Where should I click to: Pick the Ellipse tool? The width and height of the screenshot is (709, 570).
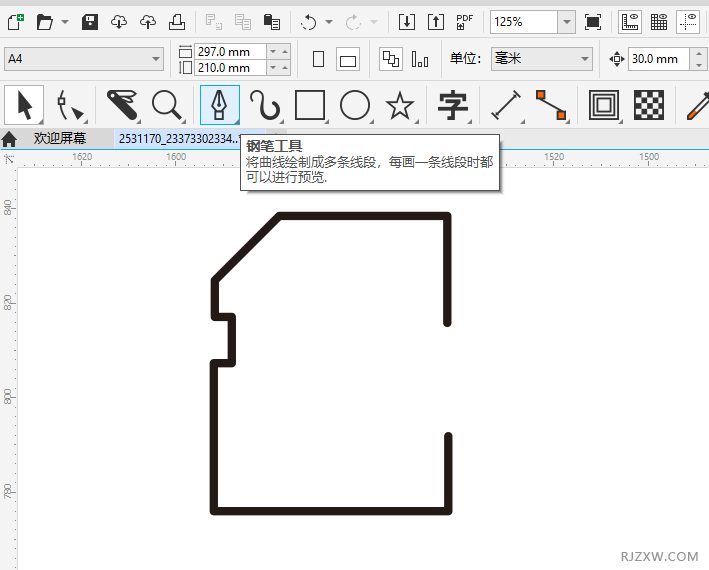355,104
